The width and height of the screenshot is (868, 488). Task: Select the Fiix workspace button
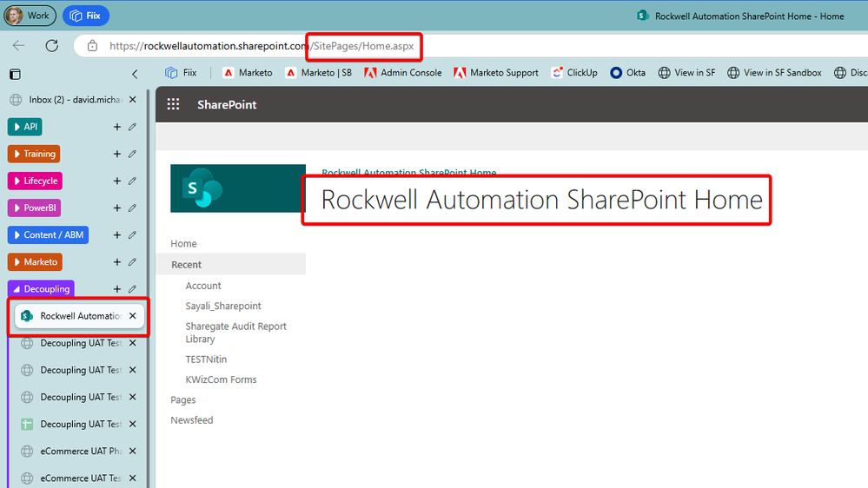[86, 16]
